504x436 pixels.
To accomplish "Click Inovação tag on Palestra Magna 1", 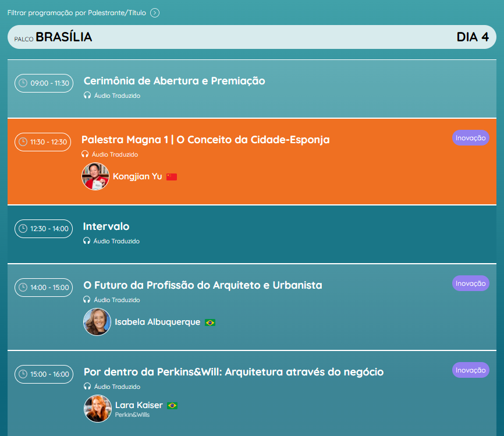I will (x=471, y=138).
